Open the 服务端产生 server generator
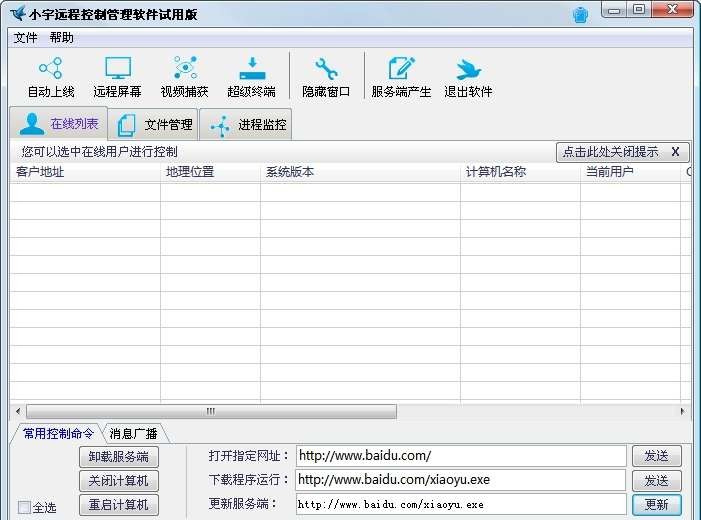Viewport: 701px width, 520px height. click(401, 77)
